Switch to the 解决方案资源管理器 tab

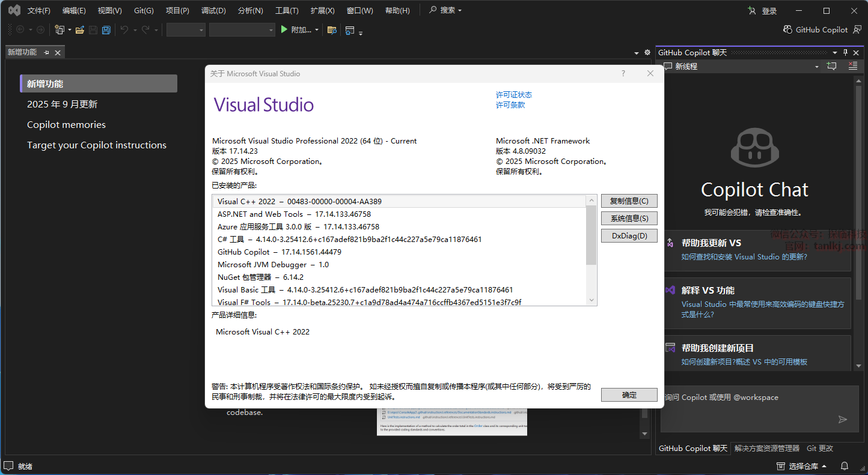766,448
